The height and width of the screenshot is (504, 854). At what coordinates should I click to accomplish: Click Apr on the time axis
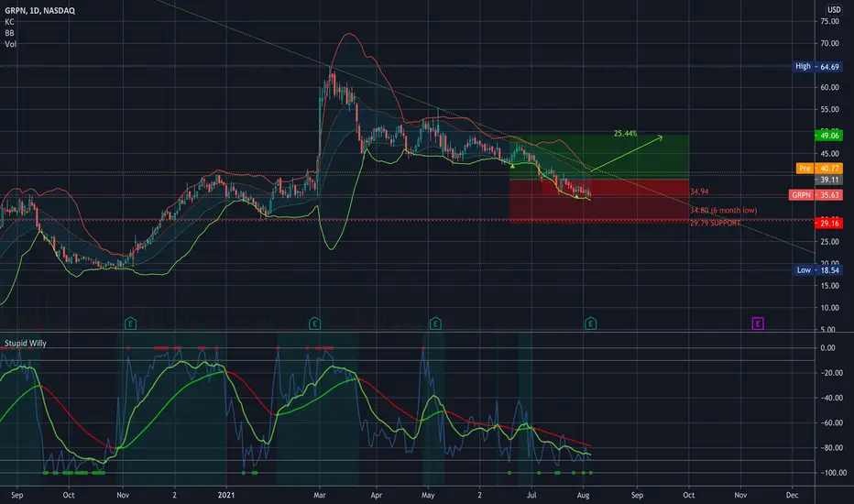[x=377, y=495]
